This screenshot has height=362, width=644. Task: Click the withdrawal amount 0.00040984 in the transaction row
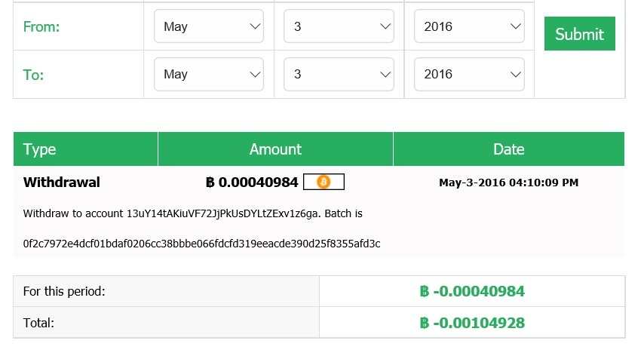tap(252, 183)
